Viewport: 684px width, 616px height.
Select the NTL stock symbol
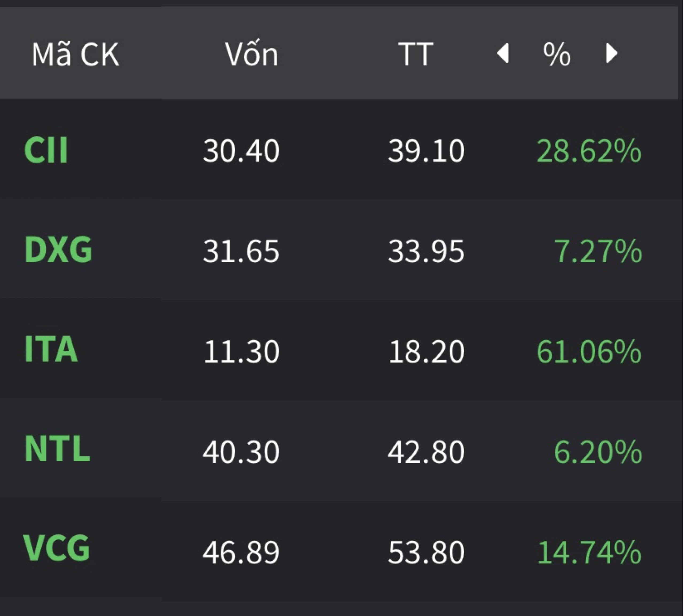coord(57,449)
